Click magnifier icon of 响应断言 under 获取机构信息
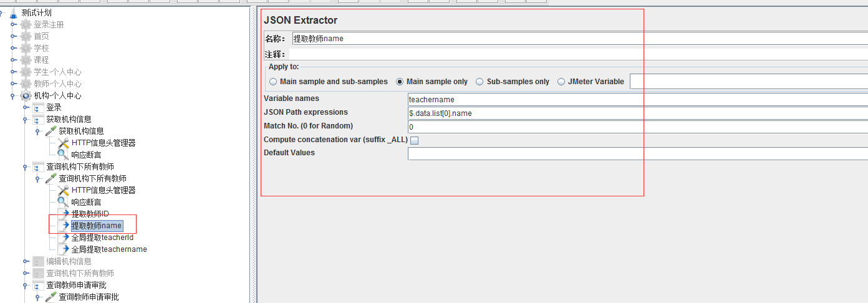Viewport: 868px width, 303px height. (63, 155)
